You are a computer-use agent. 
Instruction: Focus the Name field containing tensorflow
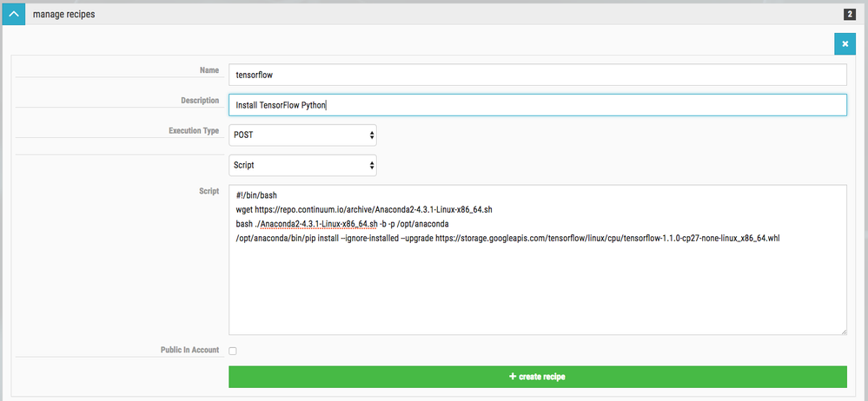(537, 75)
